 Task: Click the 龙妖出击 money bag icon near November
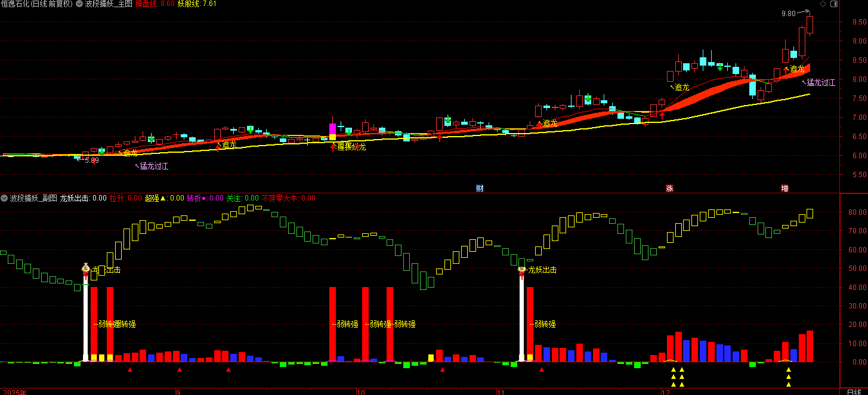click(521, 269)
